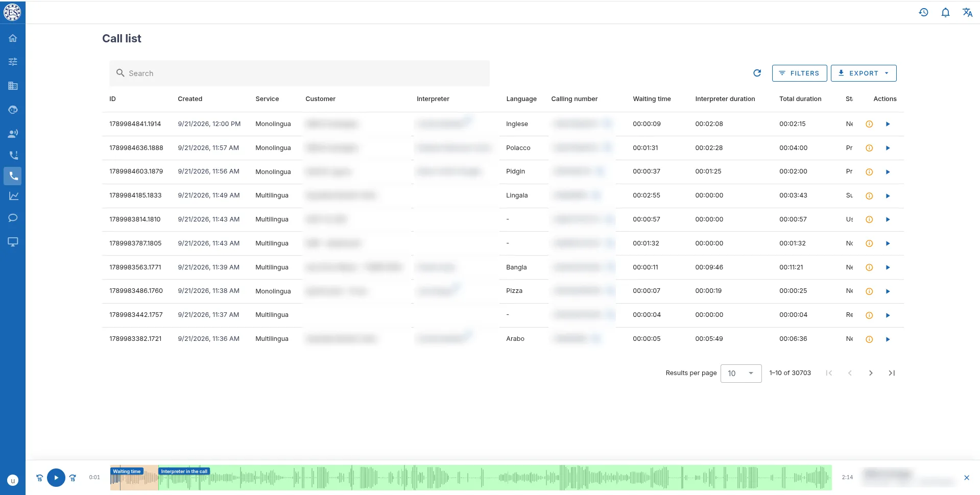The width and height of the screenshot is (980, 495).
Task: Rewind the audio 15 seconds
Action: coord(39,478)
